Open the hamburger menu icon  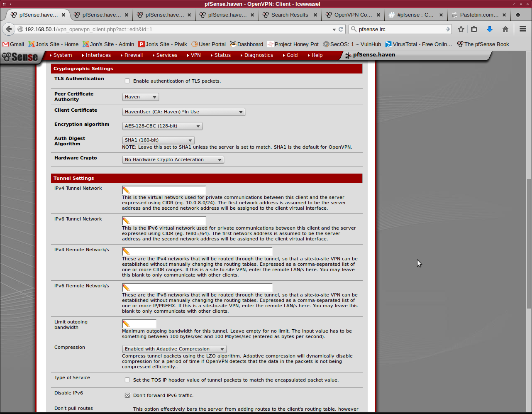[x=523, y=29]
